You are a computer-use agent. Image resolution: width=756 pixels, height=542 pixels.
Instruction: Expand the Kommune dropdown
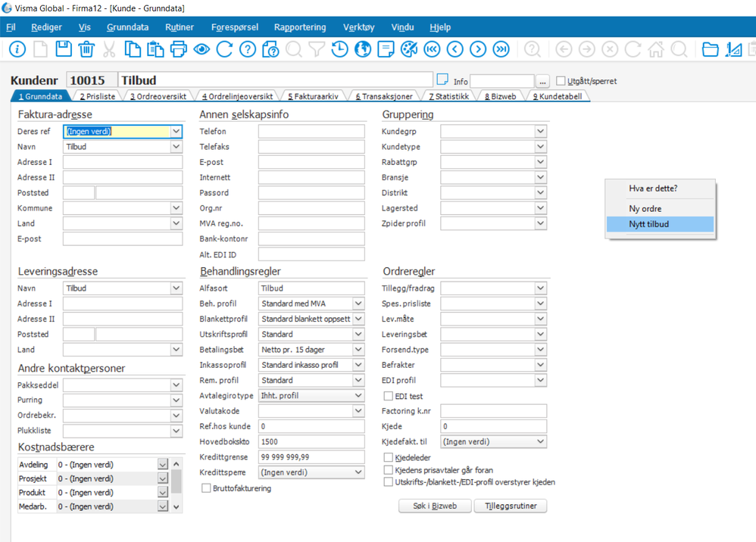click(176, 208)
